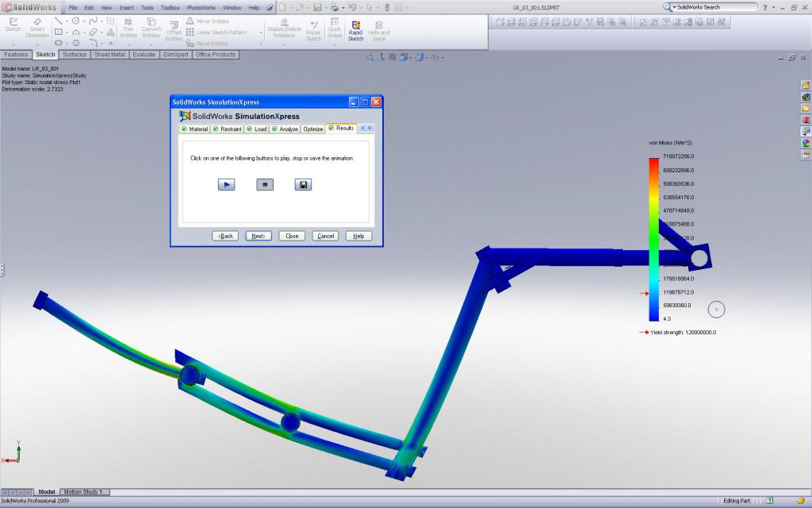Expand the Sketch tool dropdown arrow

point(13,45)
